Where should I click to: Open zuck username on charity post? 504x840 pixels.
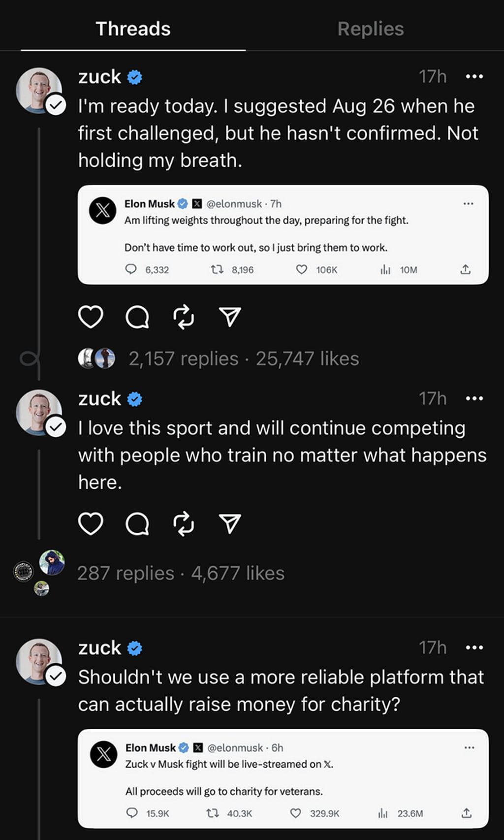tap(99, 647)
